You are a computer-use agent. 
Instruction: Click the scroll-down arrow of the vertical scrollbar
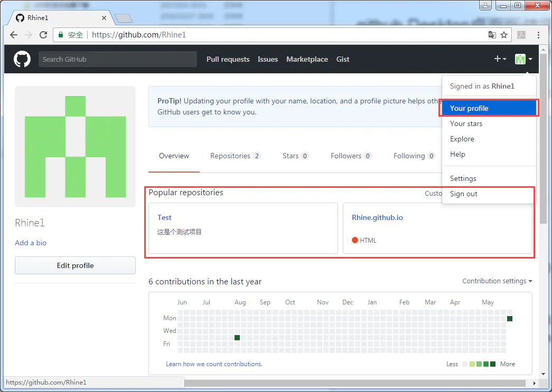coord(543,374)
